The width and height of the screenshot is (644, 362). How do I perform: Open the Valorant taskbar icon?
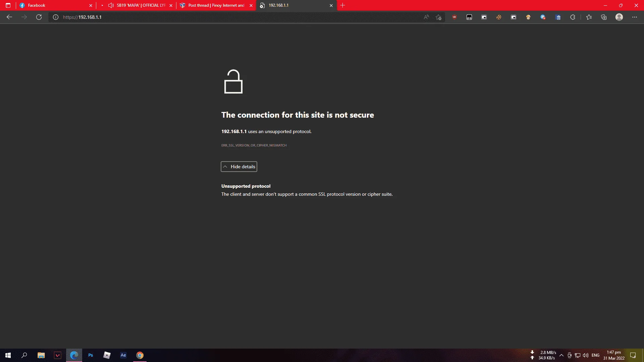pyautogui.click(x=58, y=355)
